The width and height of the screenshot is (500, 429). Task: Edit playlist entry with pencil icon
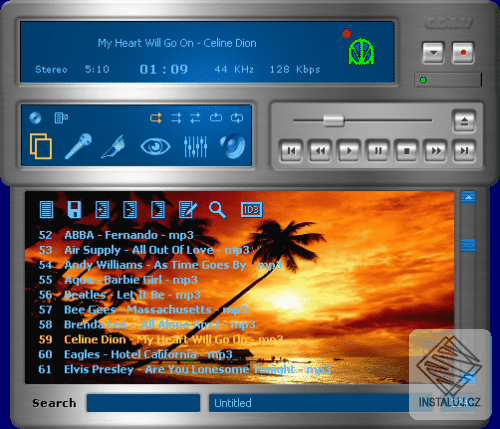[x=188, y=209]
